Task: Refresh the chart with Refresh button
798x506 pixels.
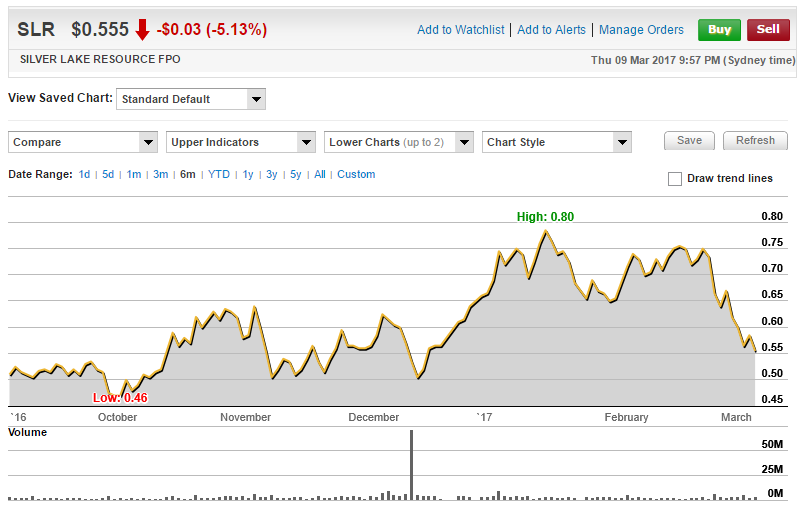Action: [x=755, y=141]
